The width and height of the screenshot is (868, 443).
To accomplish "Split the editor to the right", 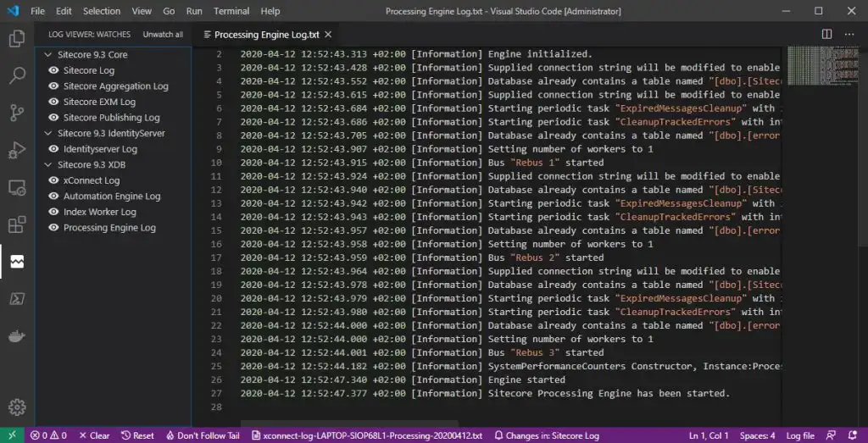I will [826, 34].
